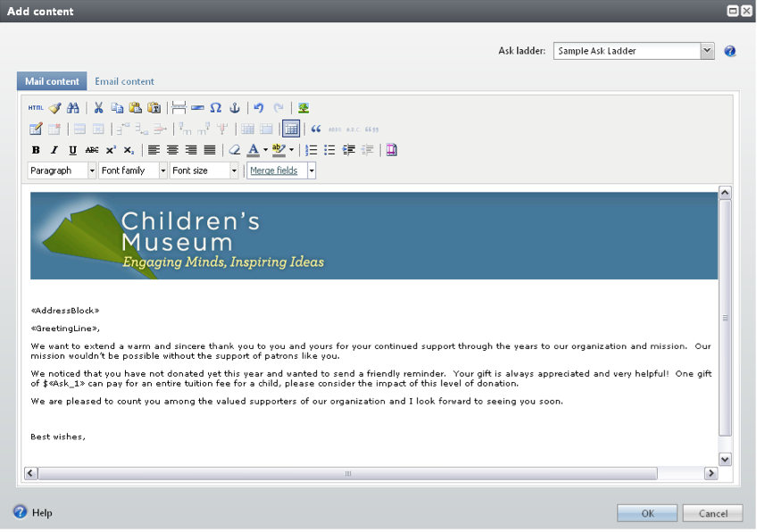This screenshot has height=532, width=757.
Task: Click the table cell properties icon
Action: pyautogui.click(x=98, y=129)
